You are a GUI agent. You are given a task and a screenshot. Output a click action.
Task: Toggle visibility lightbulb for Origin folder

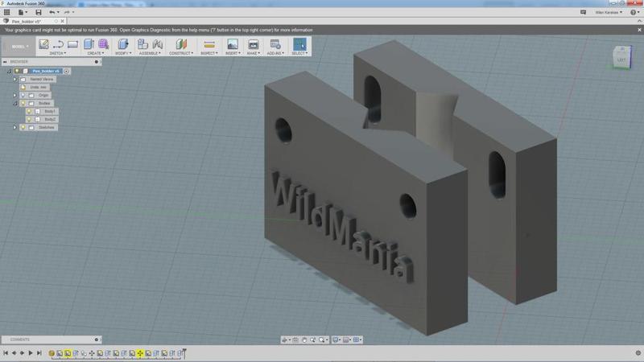pos(23,95)
